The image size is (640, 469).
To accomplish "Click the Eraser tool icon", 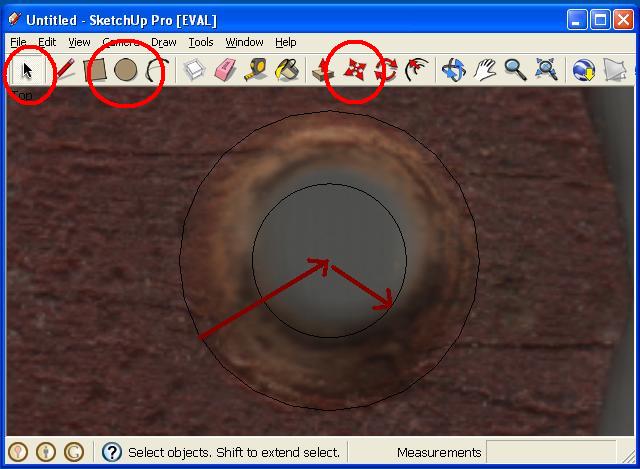I will pyautogui.click(x=226, y=71).
